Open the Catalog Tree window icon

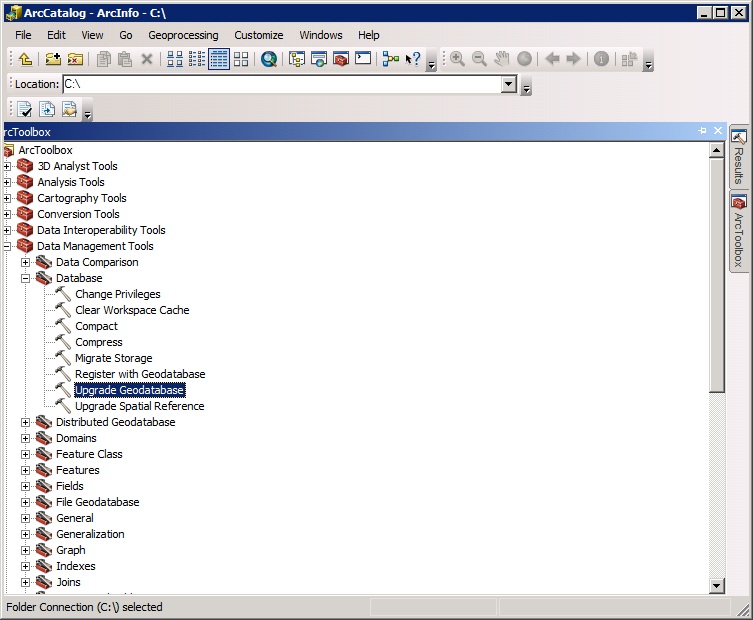(x=297, y=59)
